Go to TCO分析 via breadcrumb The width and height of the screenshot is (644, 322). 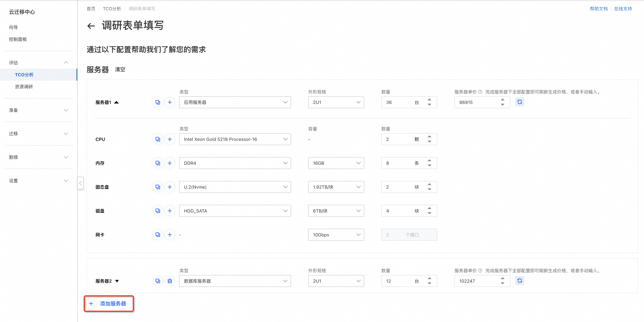pos(112,9)
